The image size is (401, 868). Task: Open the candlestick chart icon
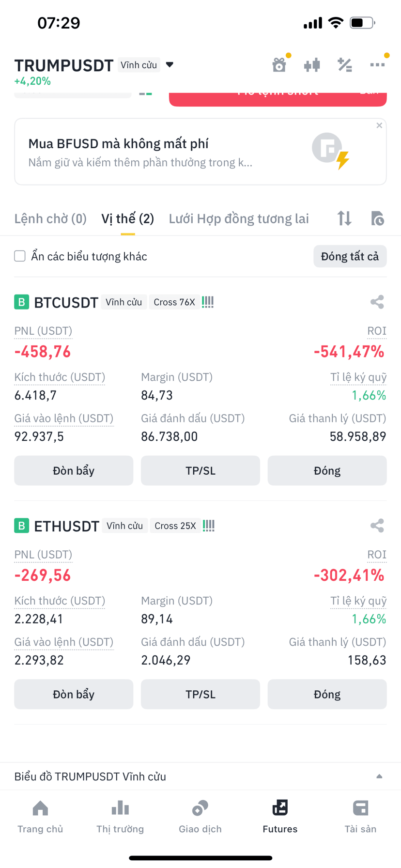pos(312,64)
